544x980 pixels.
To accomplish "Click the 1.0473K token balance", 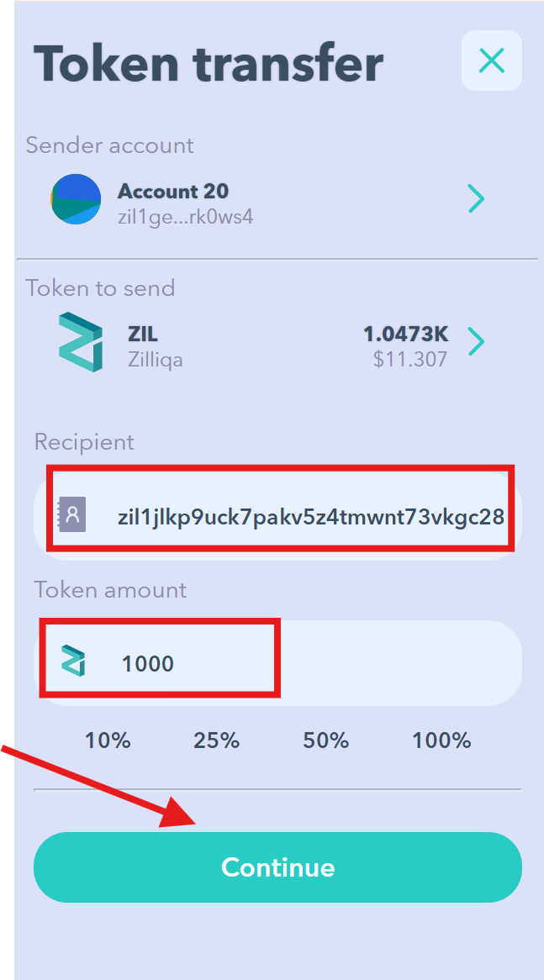I will click(406, 335).
